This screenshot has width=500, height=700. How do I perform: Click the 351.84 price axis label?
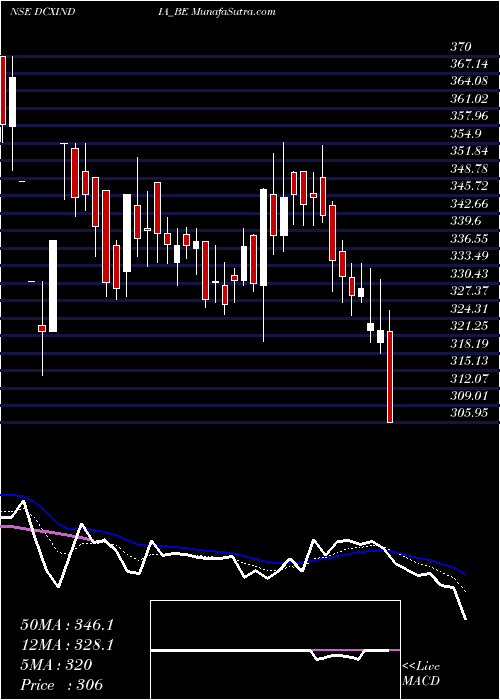pos(468,151)
